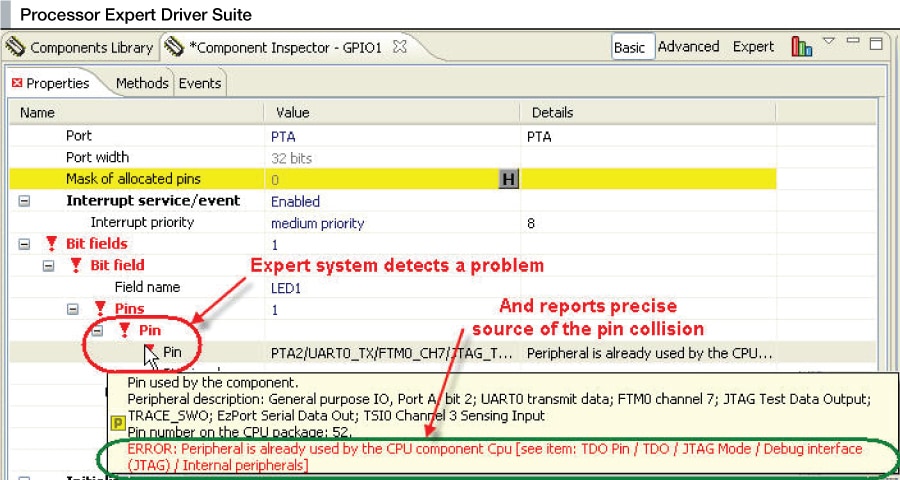The image size is (900, 480).
Task: Open the Events tab
Action: coord(200,83)
